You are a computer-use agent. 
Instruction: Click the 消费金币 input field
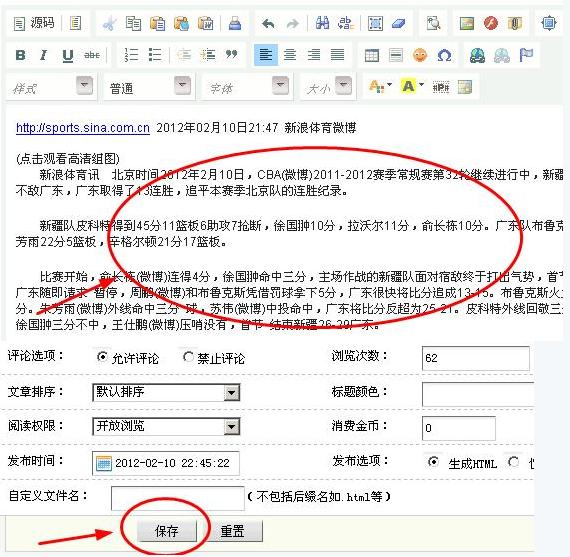pos(458,428)
